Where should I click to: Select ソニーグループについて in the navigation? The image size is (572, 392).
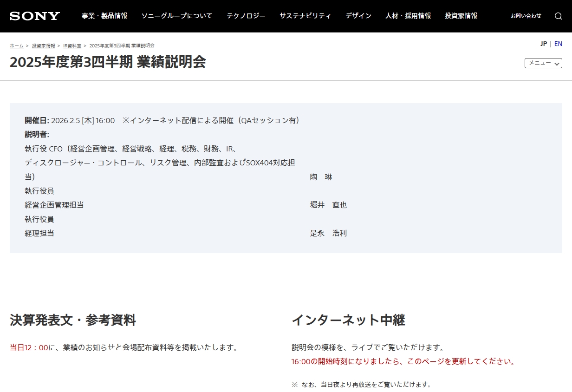(177, 16)
